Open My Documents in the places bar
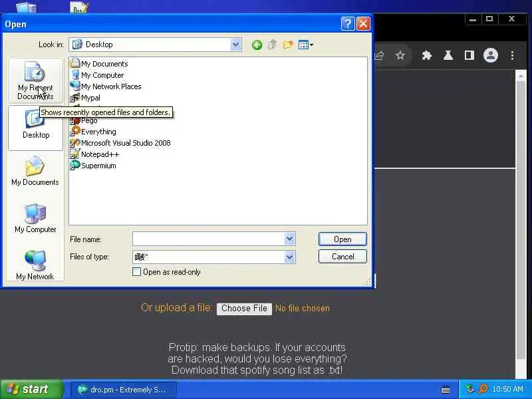Image resolution: width=532 pixels, height=399 pixels. pyautogui.click(x=35, y=172)
